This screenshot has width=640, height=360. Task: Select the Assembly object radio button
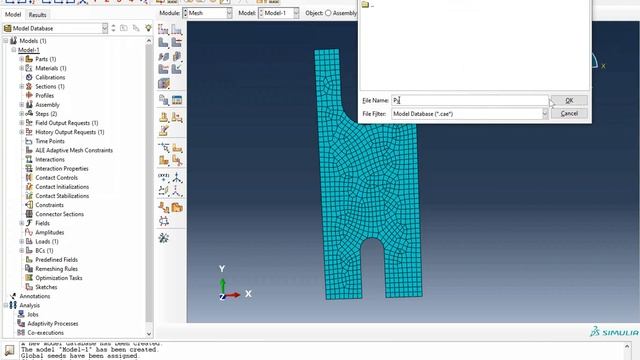(x=328, y=13)
